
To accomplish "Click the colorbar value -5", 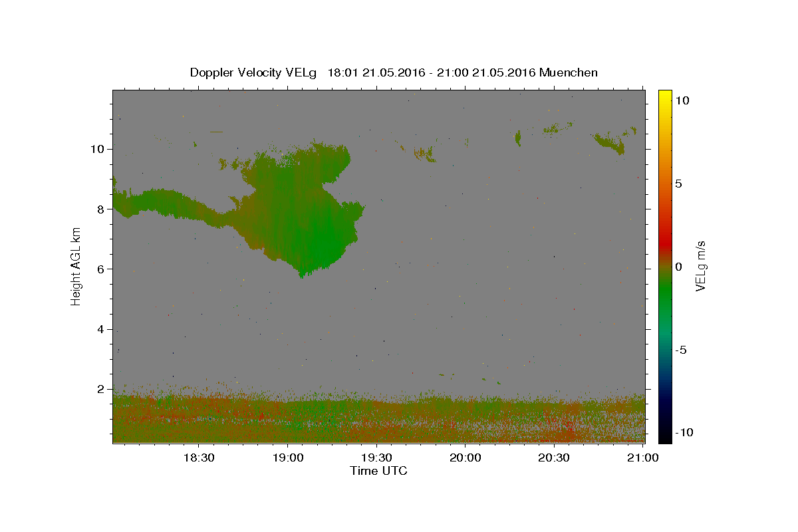I will coord(682,350).
